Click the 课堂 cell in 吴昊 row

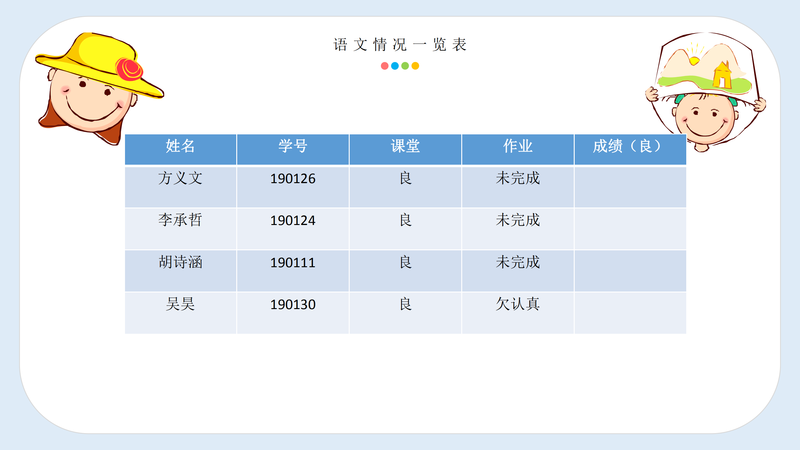pos(406,313)
